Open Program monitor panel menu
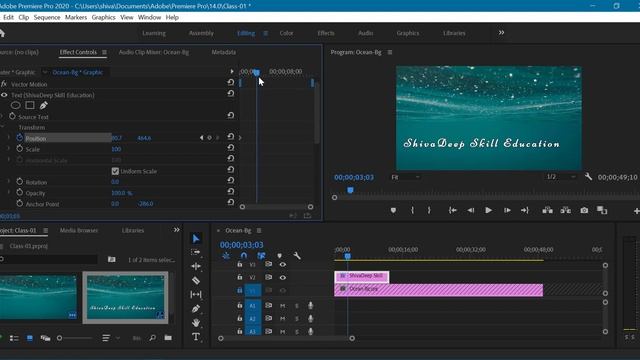This screenshot has width=640, height=360. pyautogui.click(x=390, y=52)
